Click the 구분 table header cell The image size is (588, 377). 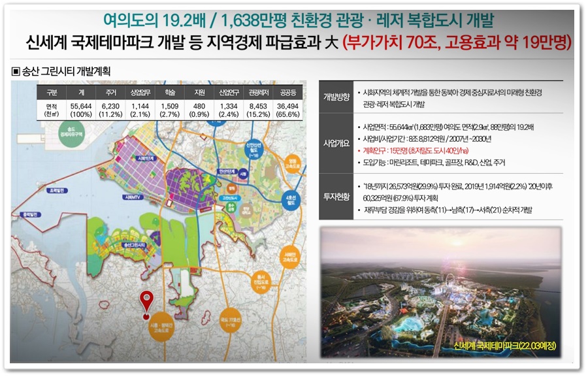pyautogui.click(x=52, y=92)
